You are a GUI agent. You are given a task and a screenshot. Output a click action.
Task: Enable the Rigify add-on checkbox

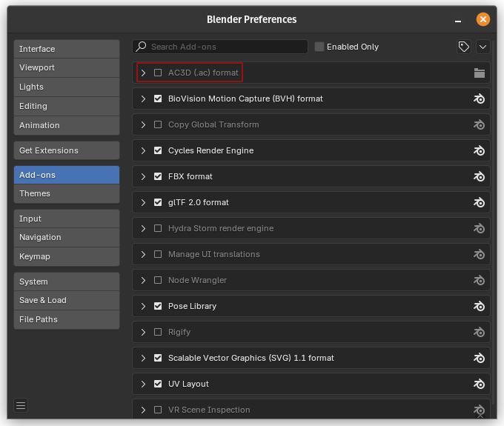tap(158, 332)
